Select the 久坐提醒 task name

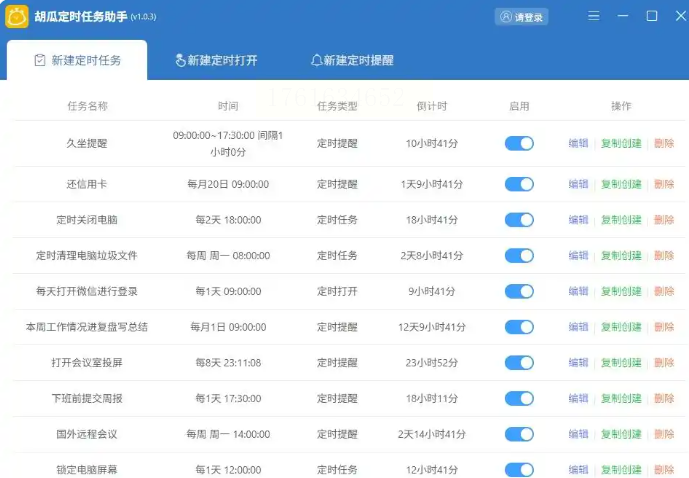pyautogui.click(x=87, y=143)
